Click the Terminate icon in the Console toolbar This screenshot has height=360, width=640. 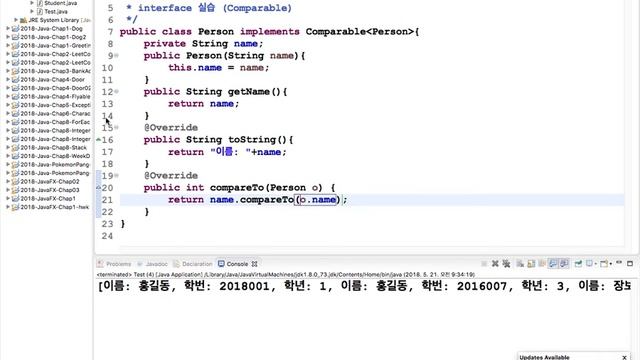[484, 264]
